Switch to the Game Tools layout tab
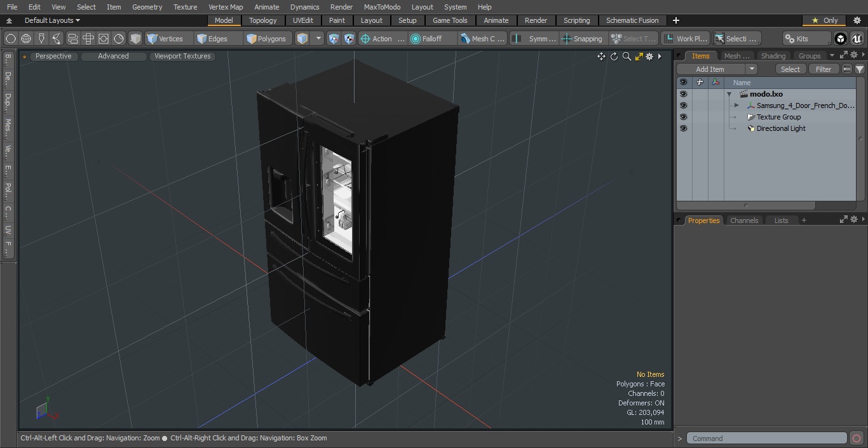The height and width of the screenshot is (448, 868). pos(450,20)
